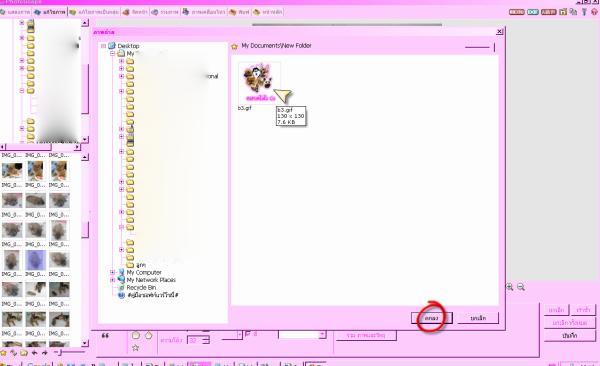Image resolution: width=600 pixels, height=366 pixels.
Task: Click the quotation mark speech icon
Action: (105, 336)
